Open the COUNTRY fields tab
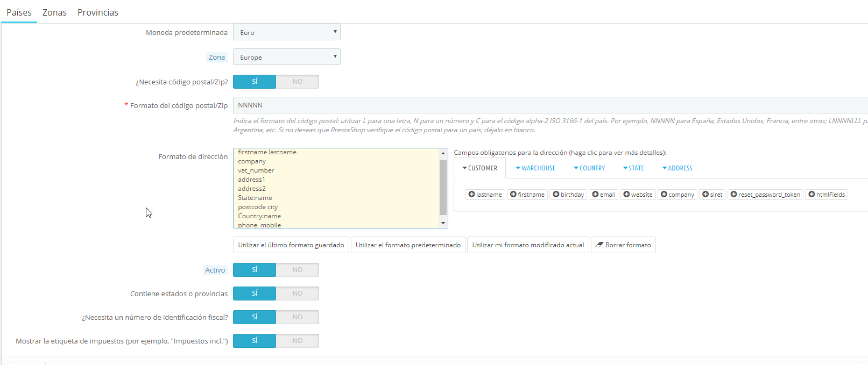The height and width of the screenshot is (365, 868). (x=589, y=168)
